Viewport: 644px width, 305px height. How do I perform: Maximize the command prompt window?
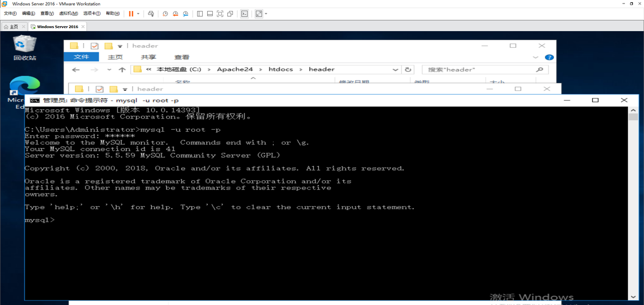[x=595, y=100]
